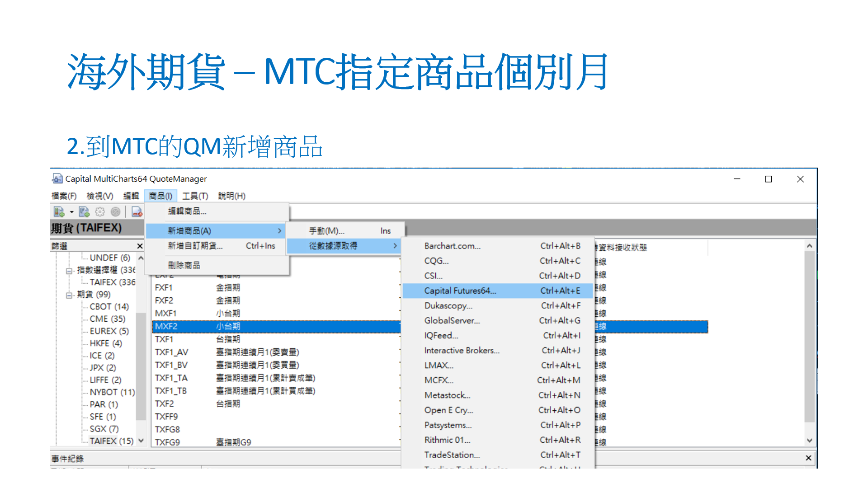
Task: Pick IQFeed... data source
Action: (498, 335)
